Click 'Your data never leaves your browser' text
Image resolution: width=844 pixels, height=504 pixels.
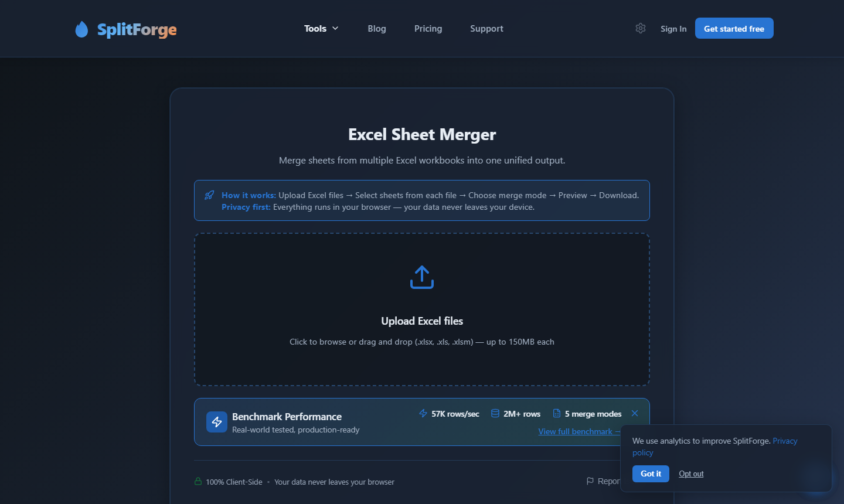pyautogui.click(x=334, y=482)
